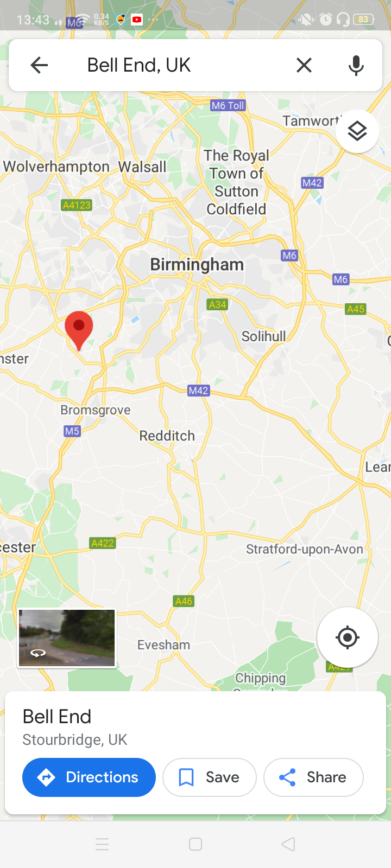Image resolution: width=391 pixels, height=868 pixels.
Task: Tap the A422 road shield
Action: tap(103, 543)
